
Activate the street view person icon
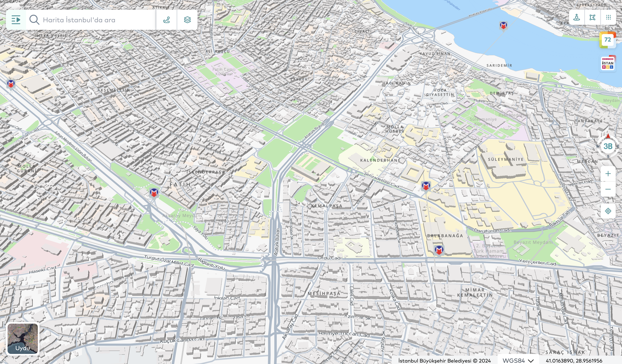tap(577, 17)
